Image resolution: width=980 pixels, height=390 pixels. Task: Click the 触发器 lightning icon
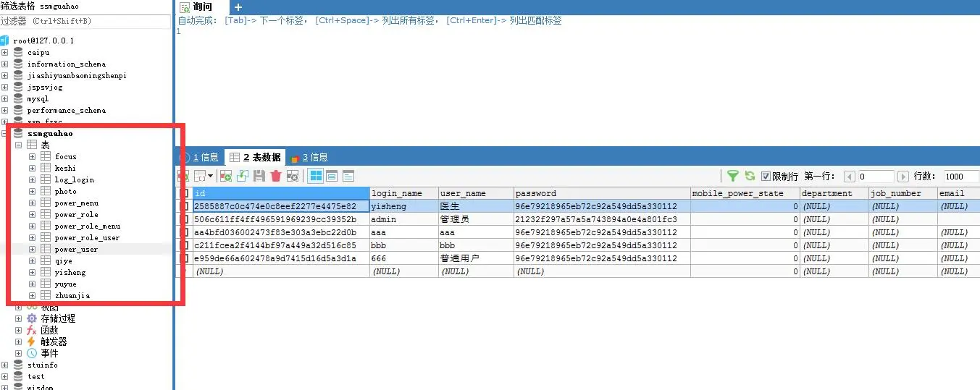click(32, 342)
